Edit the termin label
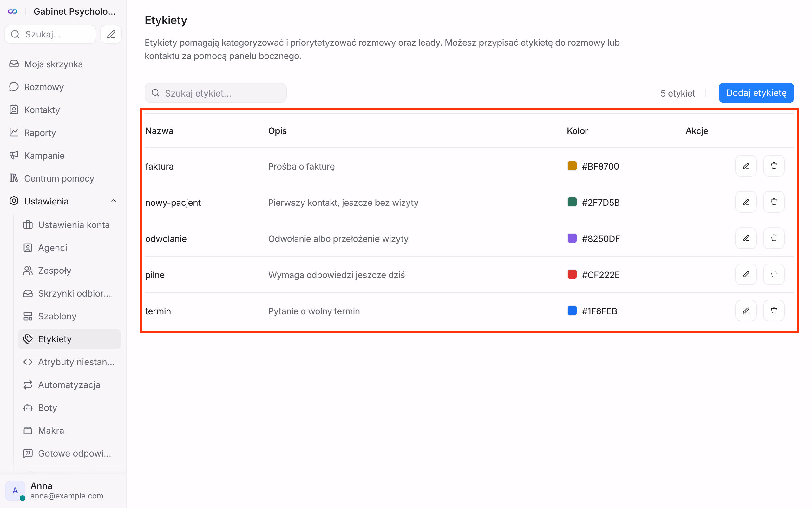Image resolution: width=812 pixels, height=508 pixels. coord(746,311)
